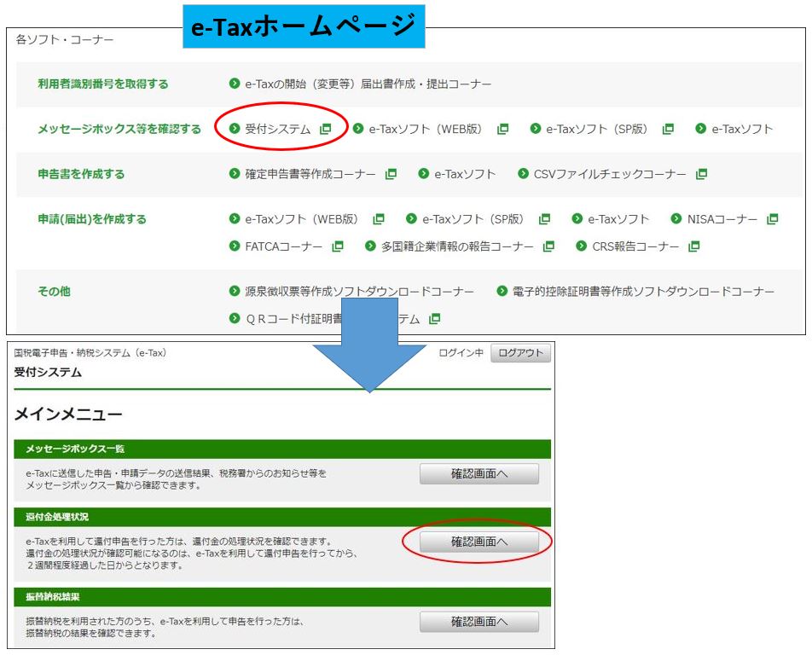
Task: Click external icon beside FATCAコーナー
Action: [x=338, y=246]
